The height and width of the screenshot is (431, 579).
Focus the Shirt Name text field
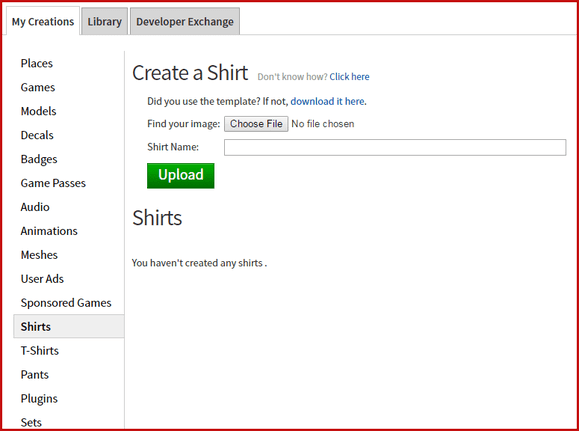point(395,147)
